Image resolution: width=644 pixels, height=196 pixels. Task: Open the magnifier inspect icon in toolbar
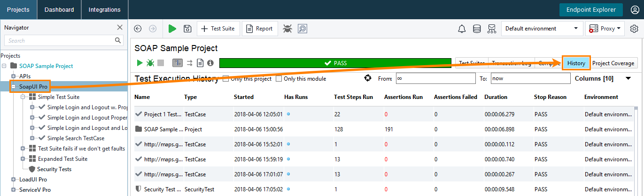pos(302,29)
